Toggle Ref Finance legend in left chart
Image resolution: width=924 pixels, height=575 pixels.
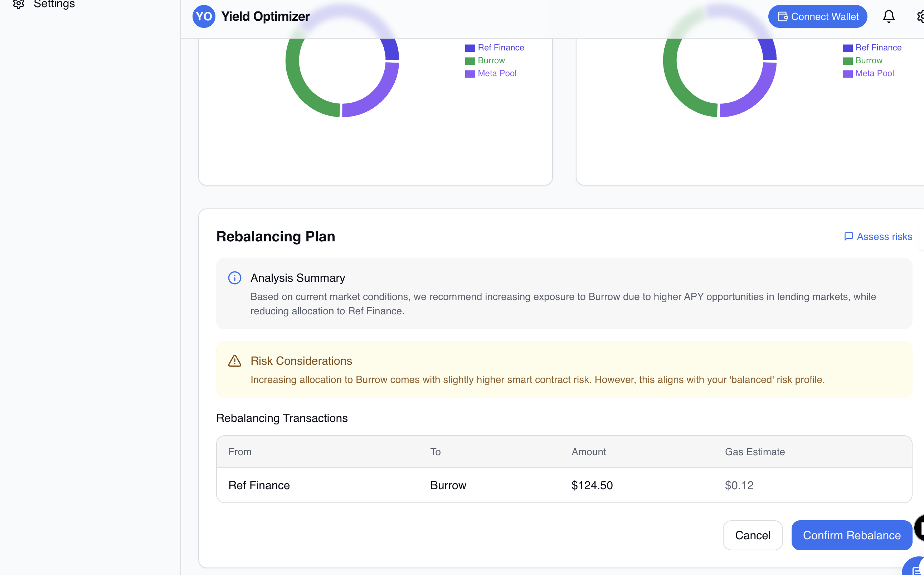[x=500, y=48]
